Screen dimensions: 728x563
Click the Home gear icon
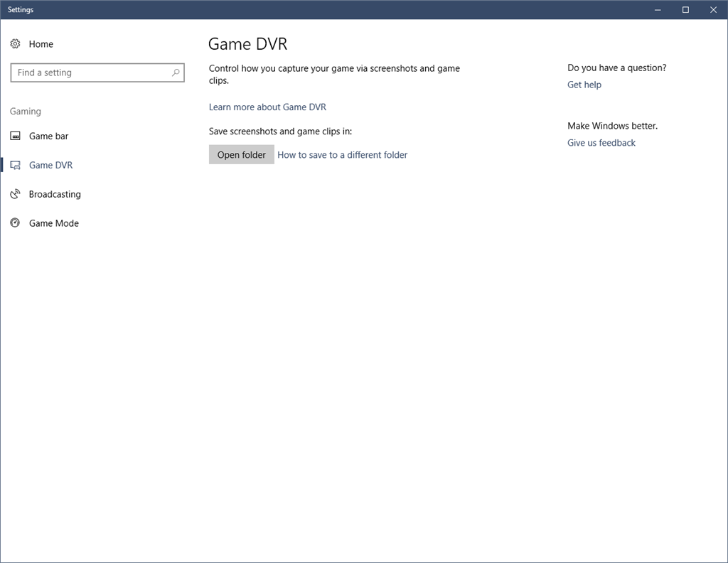coord(16,43)
